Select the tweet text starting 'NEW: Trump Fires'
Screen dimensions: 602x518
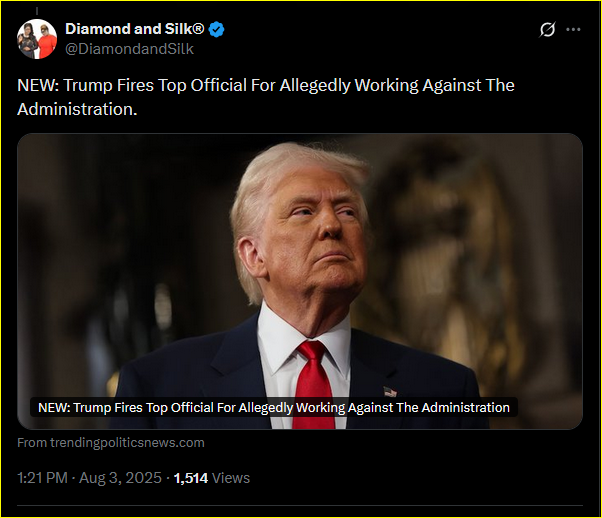pyautogui.click(x=266, y=97)
